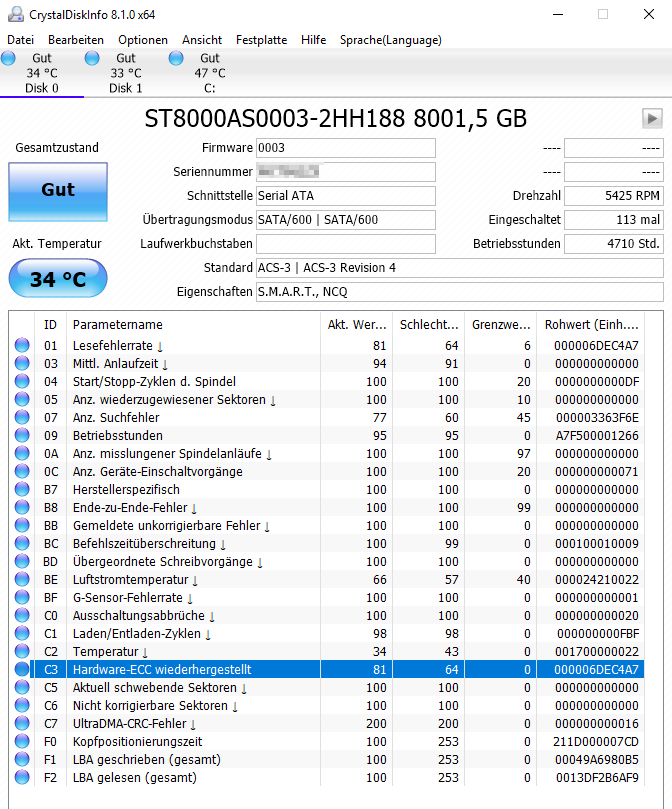
Task: Click the ID column header
Action: click(51, 325)
